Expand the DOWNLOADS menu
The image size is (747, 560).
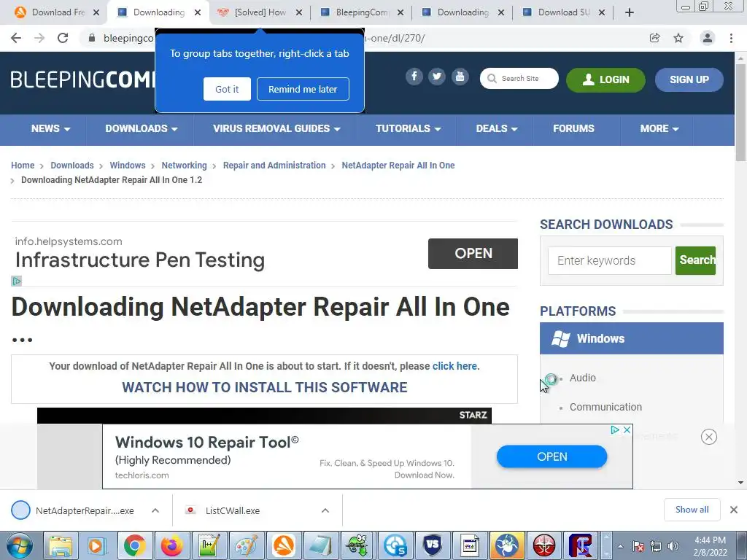point(142,128)
